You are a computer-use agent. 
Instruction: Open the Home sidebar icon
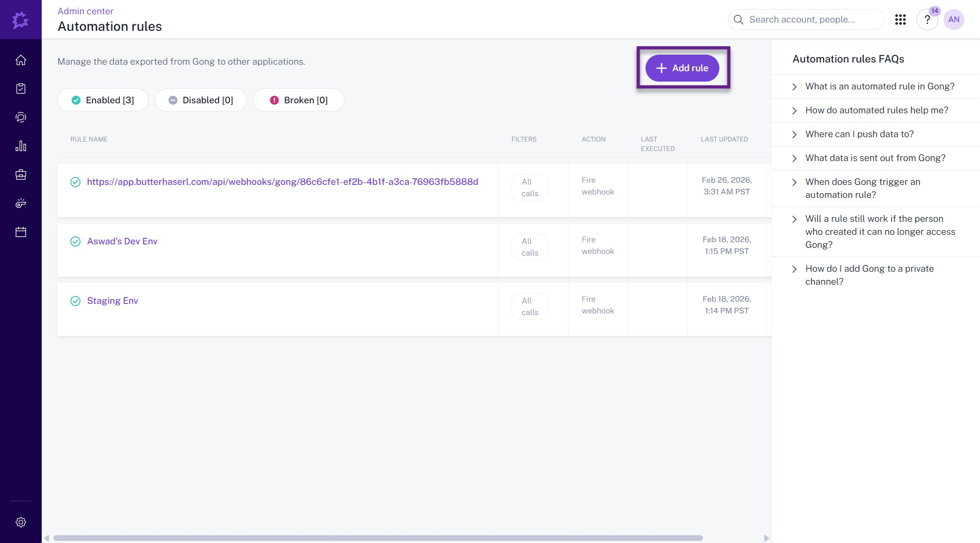point(21,60)
